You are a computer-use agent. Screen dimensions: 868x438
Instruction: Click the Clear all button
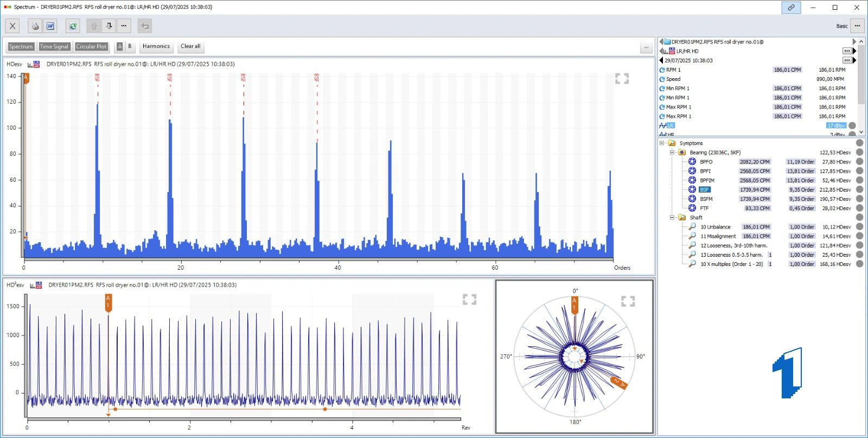coord(190,47)
